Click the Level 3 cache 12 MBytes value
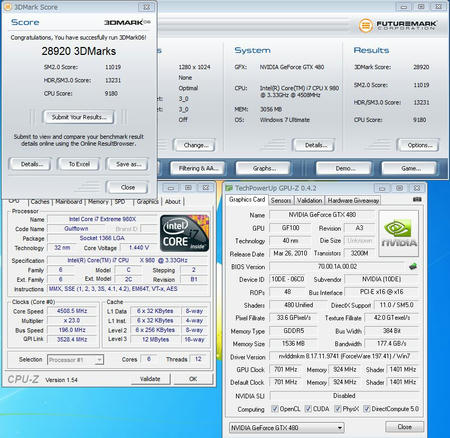Image resolution: width=450 pixels, height=438 pixels. pyautogui.click(x=155, y=339)
